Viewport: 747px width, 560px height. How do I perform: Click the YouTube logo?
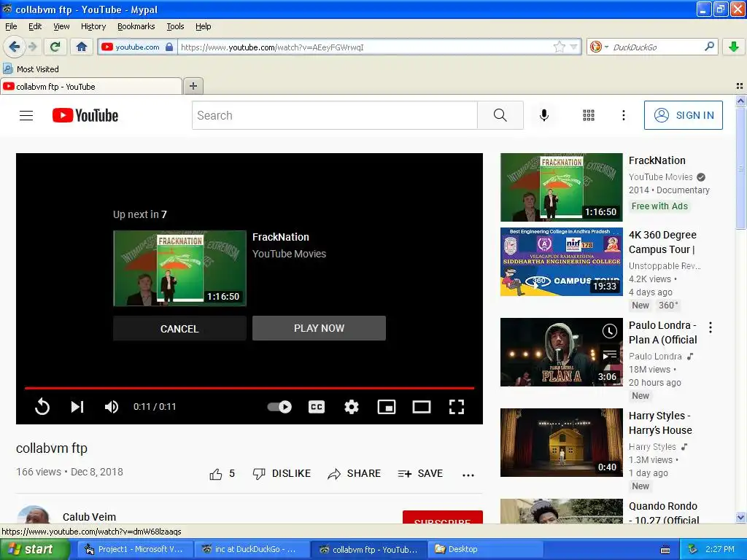[85, 115]
